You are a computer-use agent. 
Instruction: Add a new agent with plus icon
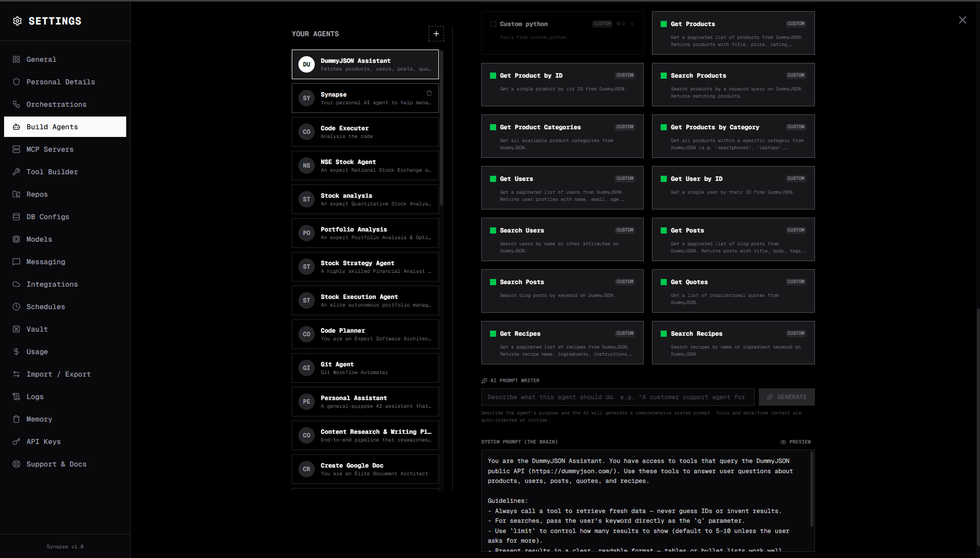point(436,34)
